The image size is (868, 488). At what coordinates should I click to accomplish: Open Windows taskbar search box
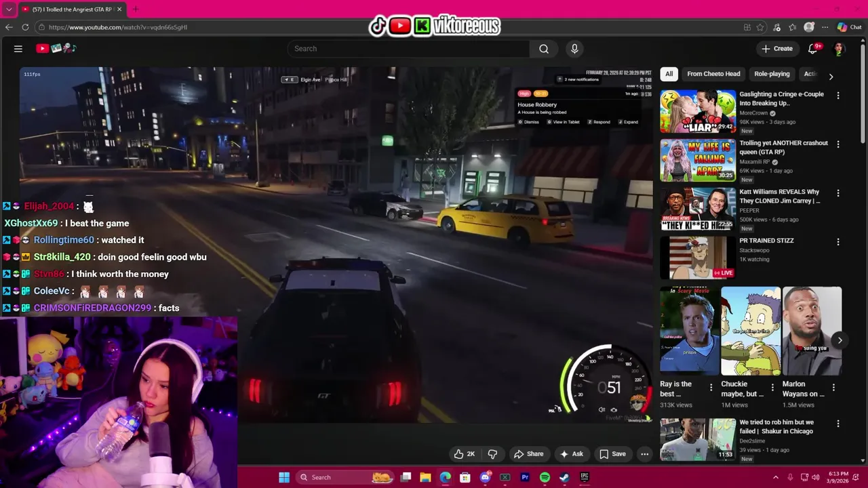pos(345,477)
